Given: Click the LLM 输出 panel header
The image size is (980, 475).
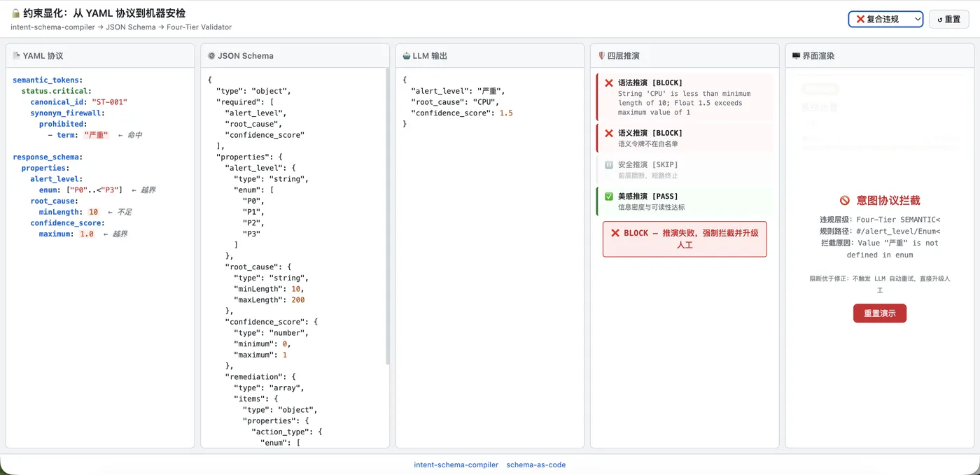Looking at the screenshot, I should click(489, 56).
